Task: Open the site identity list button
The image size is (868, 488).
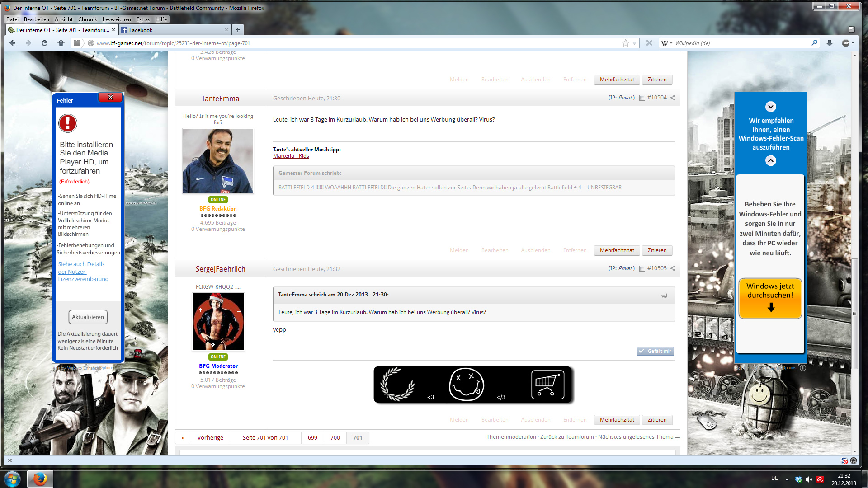Action: tap(77, 43)
